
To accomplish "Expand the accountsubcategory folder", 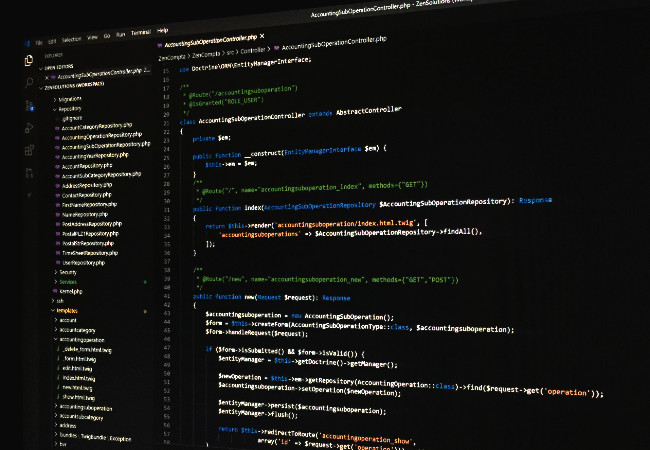I will (79, 417).
